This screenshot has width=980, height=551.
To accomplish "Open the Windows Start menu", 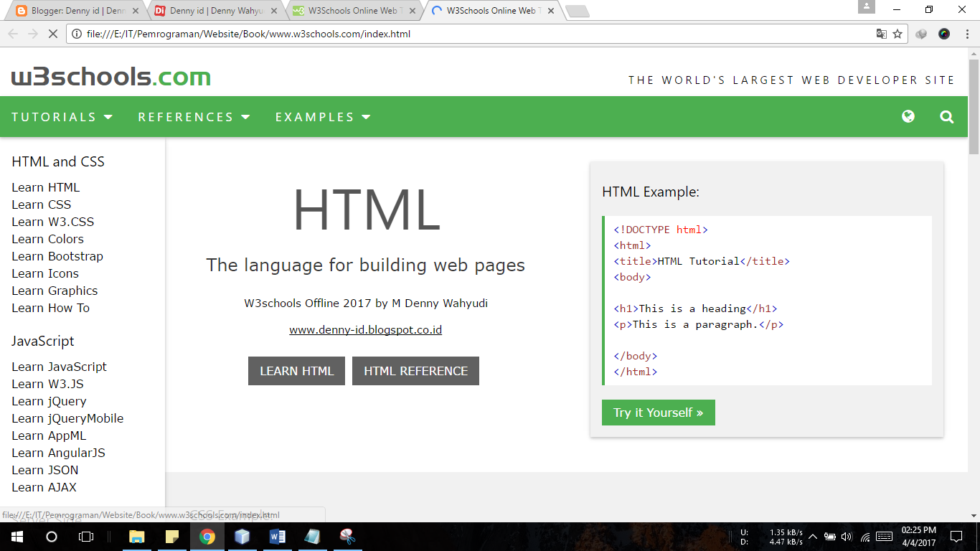I will tap(17, 537).
